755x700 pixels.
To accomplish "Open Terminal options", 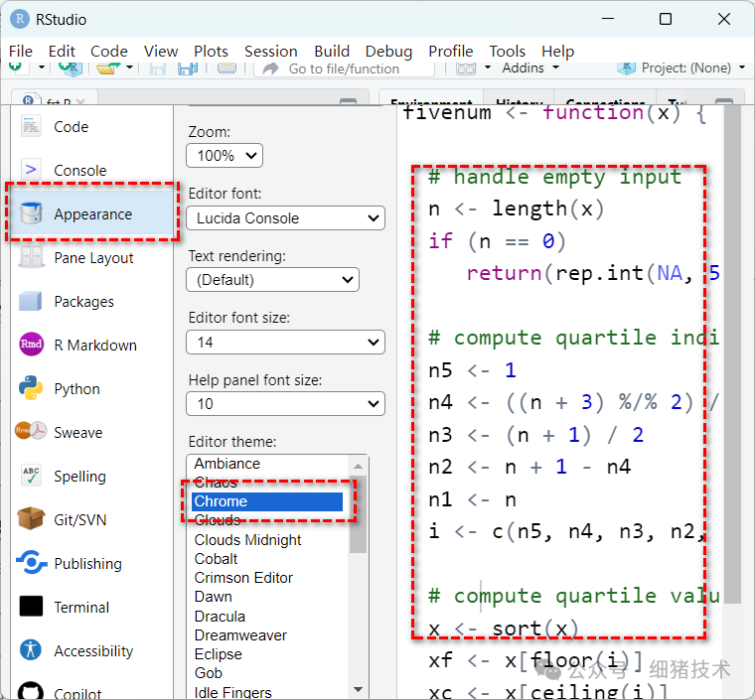I will (91, 607).
